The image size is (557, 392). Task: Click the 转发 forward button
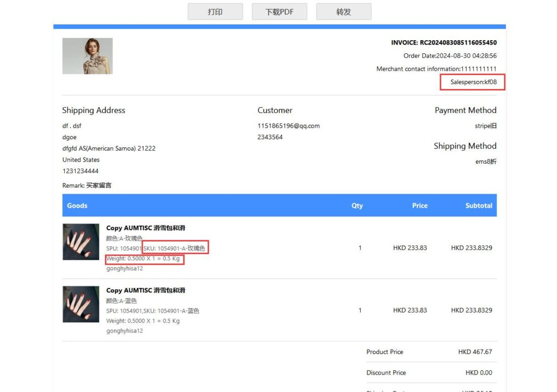(344, 12)
